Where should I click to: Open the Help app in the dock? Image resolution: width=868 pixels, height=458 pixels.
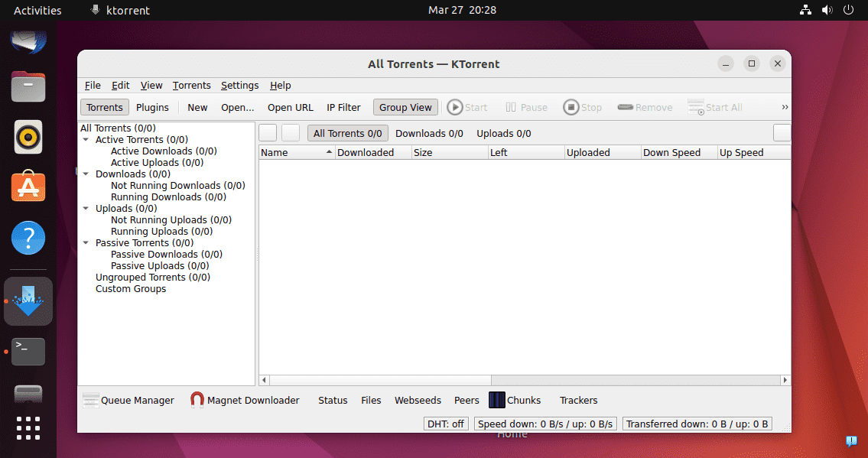coord(28,238)
